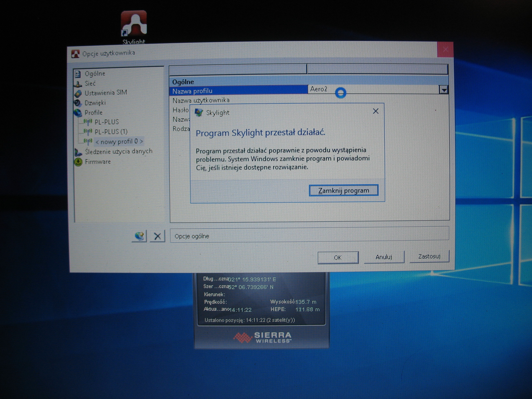Click the Kierunek label in GPS window
This screenshot has width=532, height=399.
(214, 294)
